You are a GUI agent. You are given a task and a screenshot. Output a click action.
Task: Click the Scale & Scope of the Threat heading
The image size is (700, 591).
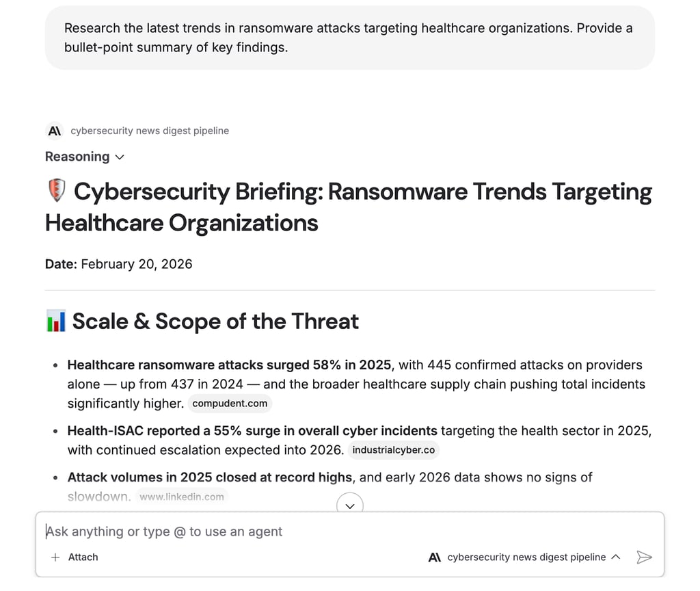[215, 321]
